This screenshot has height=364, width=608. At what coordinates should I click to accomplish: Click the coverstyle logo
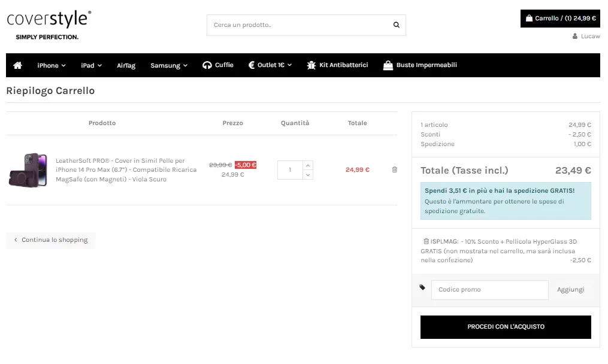(x=49, y=25)
